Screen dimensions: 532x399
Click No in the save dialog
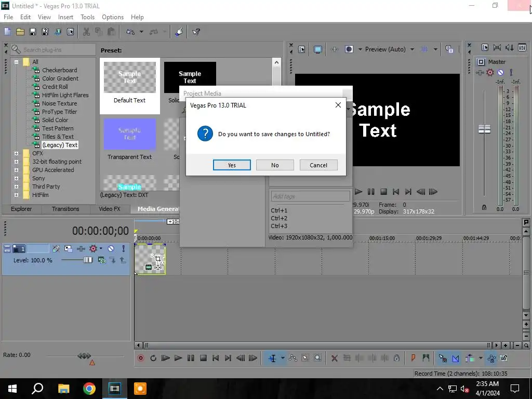pos(275,165)
